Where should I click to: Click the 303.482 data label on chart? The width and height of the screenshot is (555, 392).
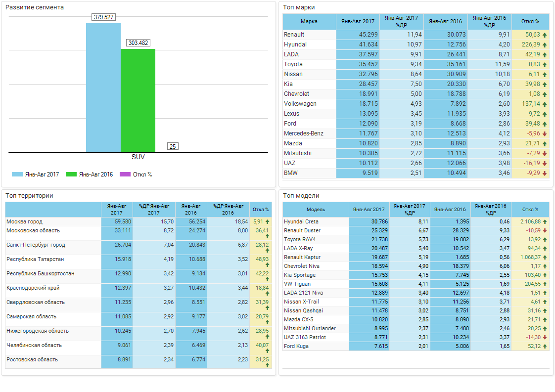(138, 43)
